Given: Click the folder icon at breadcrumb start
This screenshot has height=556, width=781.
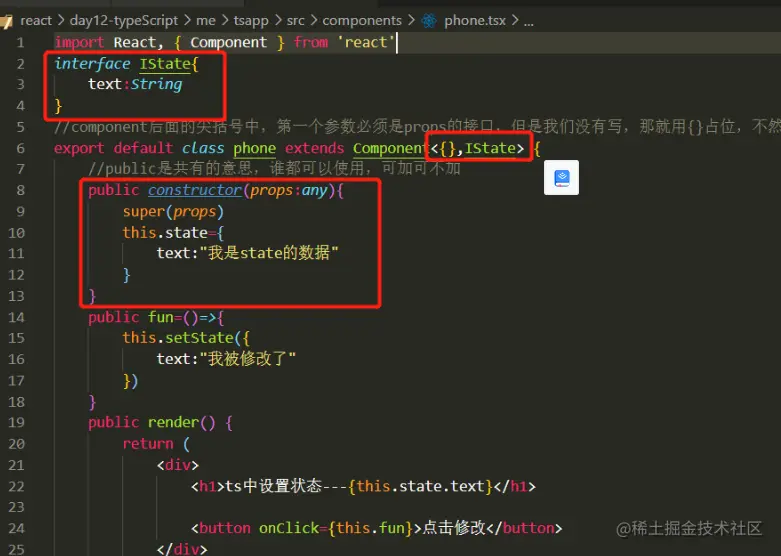Looking at the screenshot, I should pos(6,21).
